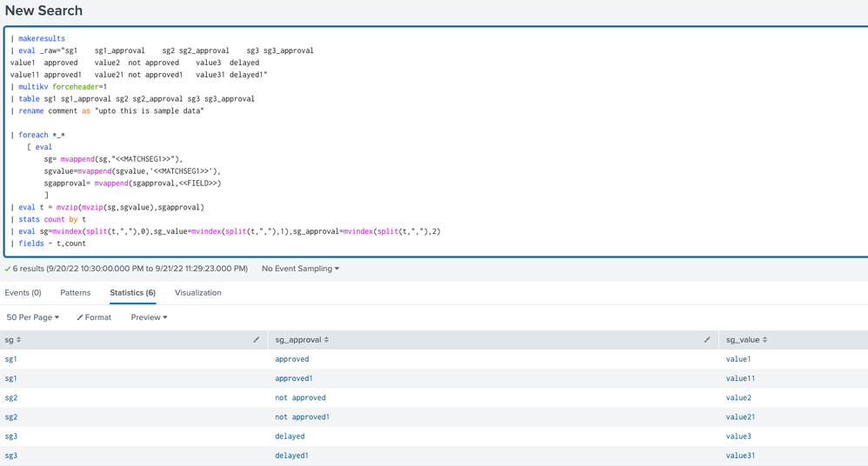This screenshot has height=466, width=868.
Task: Switch to the Visualization tab
Action: tap(198, 293)
